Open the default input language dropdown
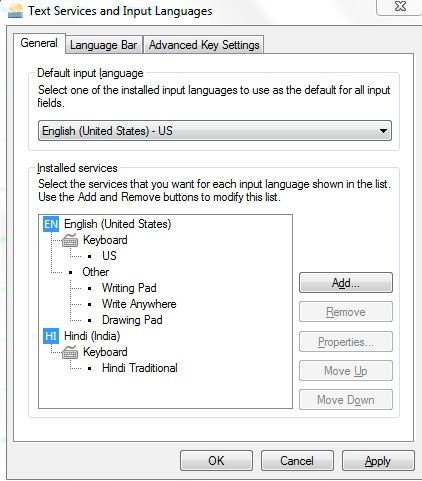 [215, 131]
